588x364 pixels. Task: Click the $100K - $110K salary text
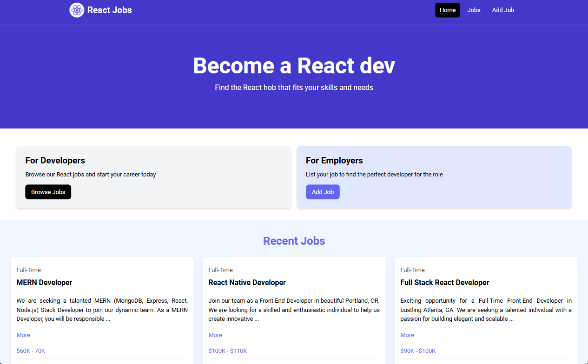click(228, 351)
